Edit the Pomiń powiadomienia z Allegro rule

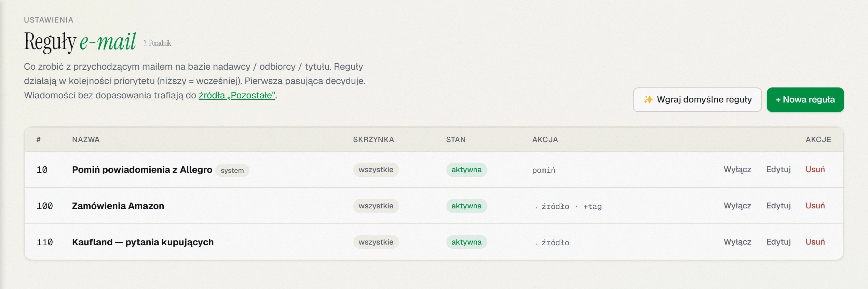(778, 169)
